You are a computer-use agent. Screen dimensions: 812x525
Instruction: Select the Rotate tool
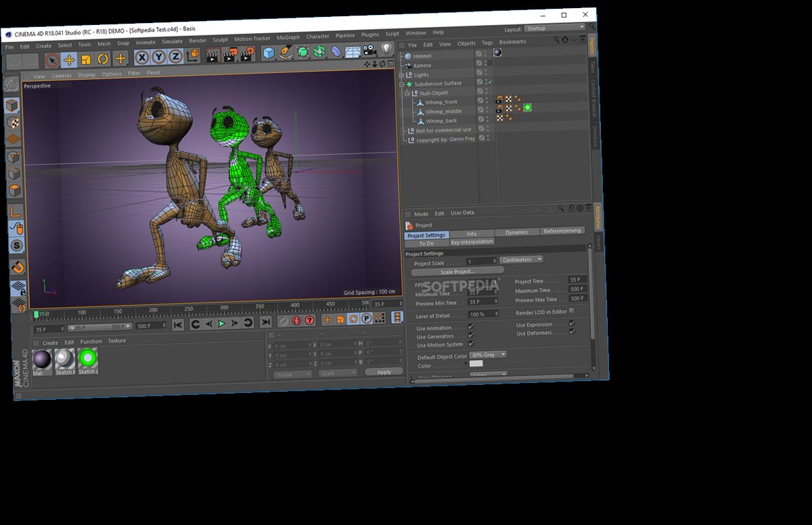(x=103, y=60)
